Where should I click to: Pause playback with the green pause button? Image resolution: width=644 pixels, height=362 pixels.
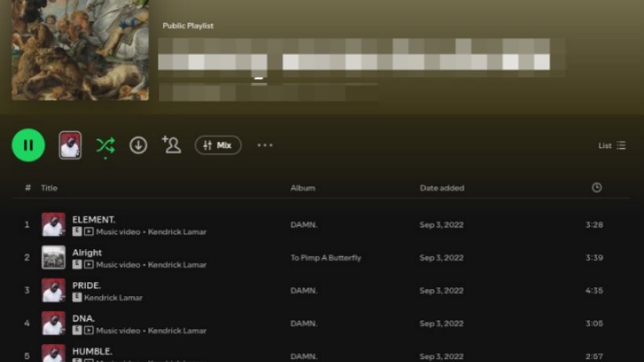[28, 145]
